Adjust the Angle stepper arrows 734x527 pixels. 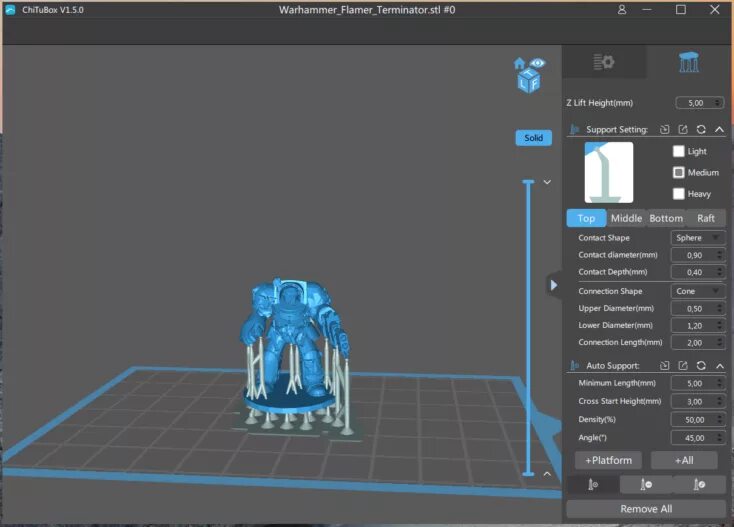(x=720, y=438)
